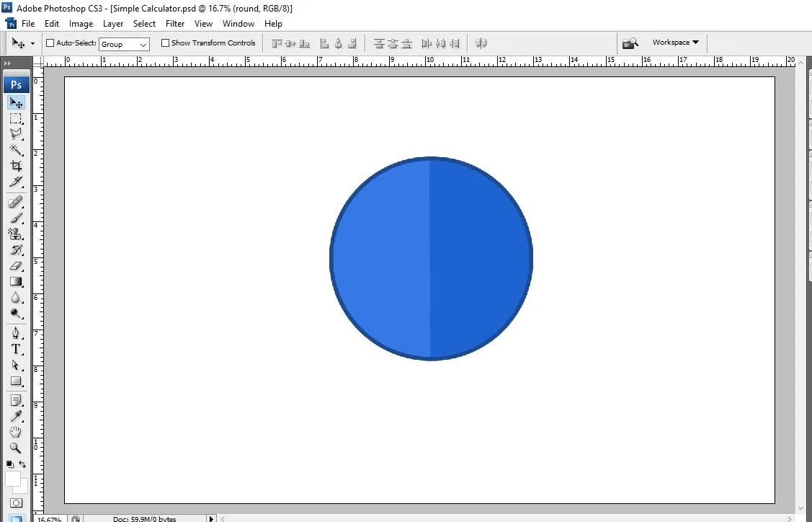Distribute bottom edges of layers
The image size is (812, 522).
coord(407,43)
